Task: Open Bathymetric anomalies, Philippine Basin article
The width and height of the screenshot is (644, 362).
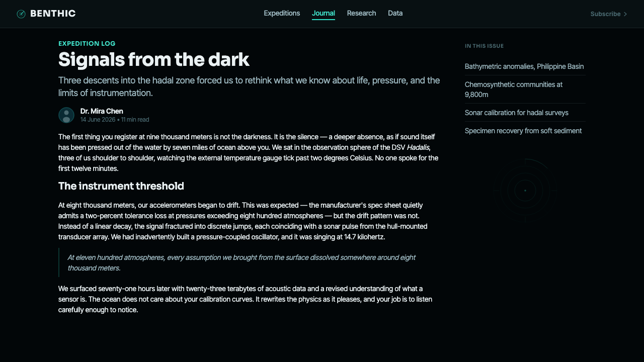Action: [x=524, y=66]
